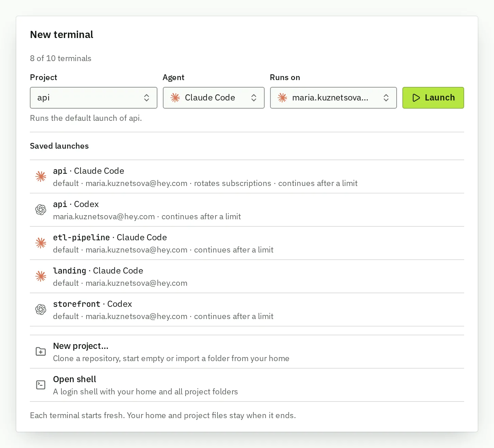Click the "Each terminal starts fresh" footer note

(x=163, y=415)
